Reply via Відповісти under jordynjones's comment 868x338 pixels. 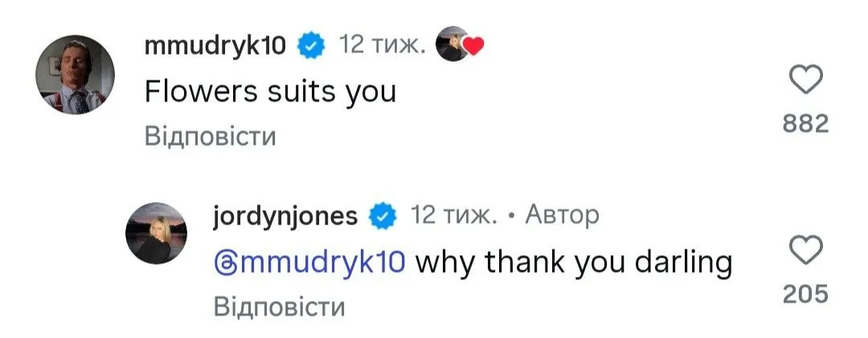[x=279, y=307]
